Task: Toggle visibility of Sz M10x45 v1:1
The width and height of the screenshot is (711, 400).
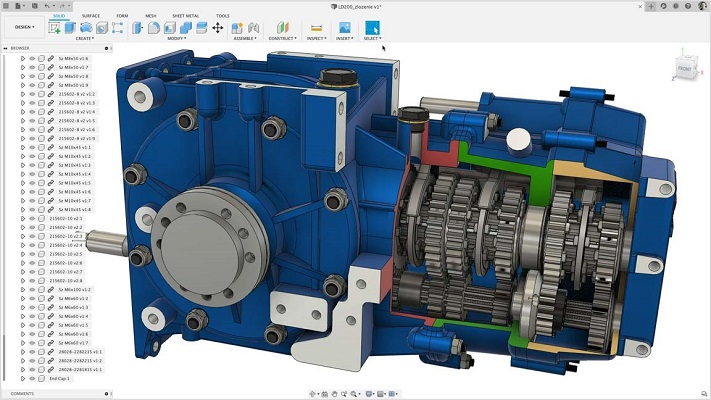Action: click(31, 147)
